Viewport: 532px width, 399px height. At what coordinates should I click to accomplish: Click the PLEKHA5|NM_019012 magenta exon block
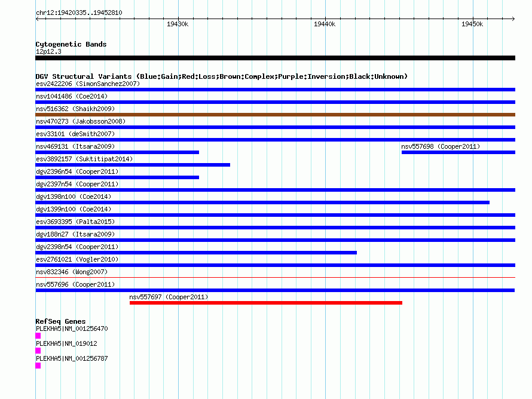38,351
